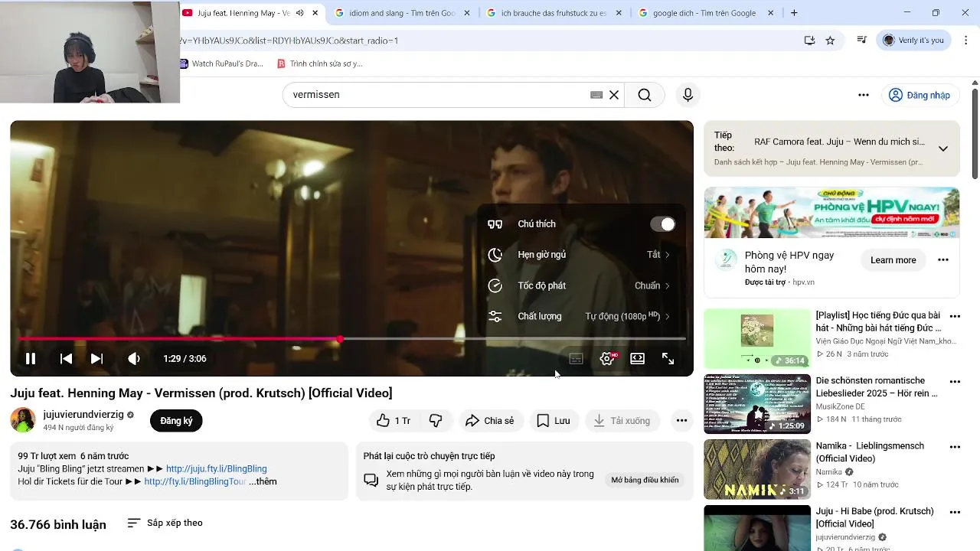The width and height of the screenshot is (980, 551).
Task: Click Mở bảng điều khiển button
Action: [x=645, y=480]
